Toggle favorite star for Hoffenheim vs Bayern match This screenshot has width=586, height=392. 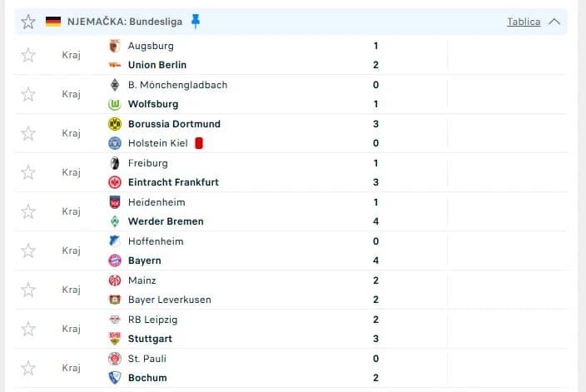(x=28, y=251)
